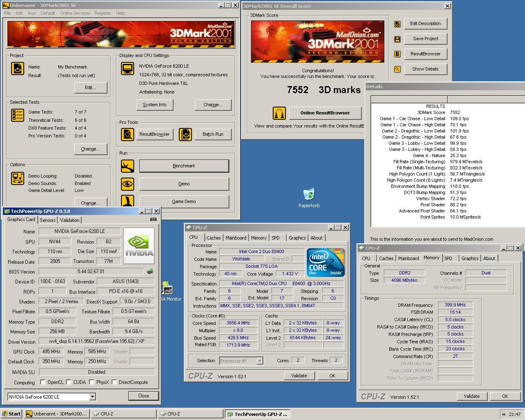The image size is (525, 420).
Task: Enable the OpenCL checkbox
Action: pos(43,382)
